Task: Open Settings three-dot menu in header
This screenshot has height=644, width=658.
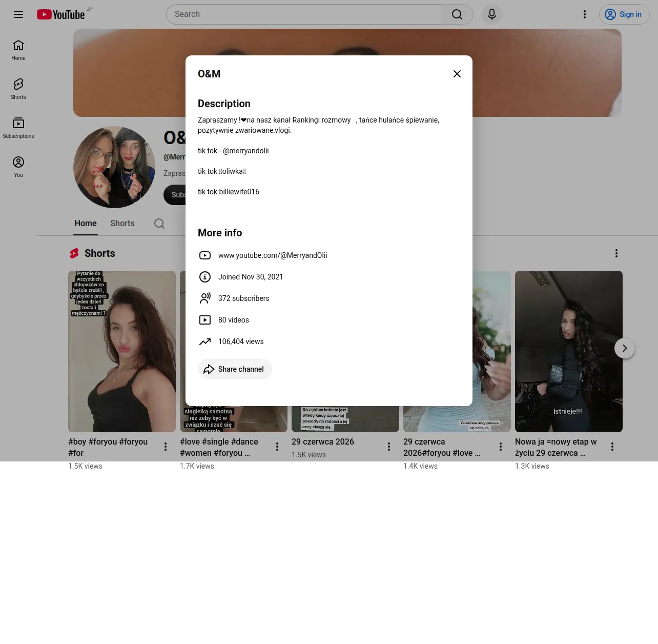Action: click(x=585, y=14)
